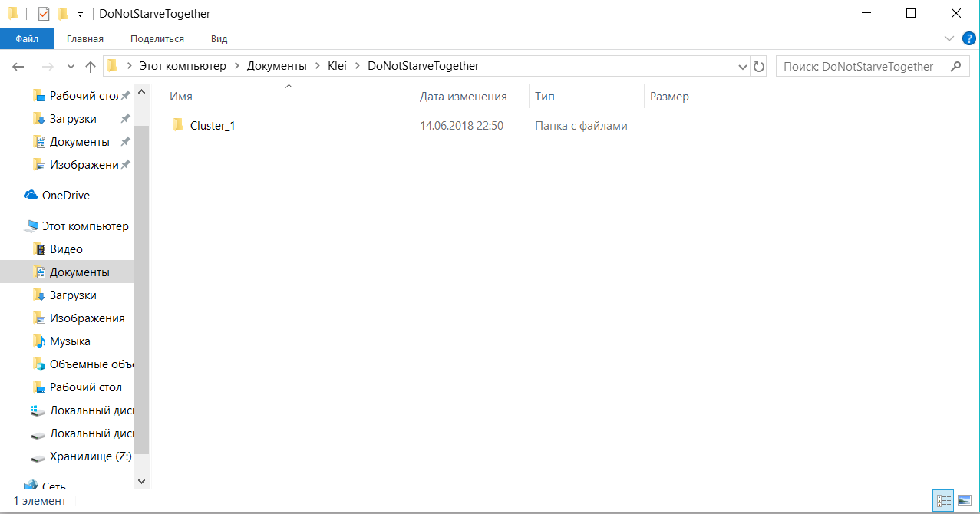This screenshot has width=980, height=514.
Task: Switch to the Вид ribbon tab
Action: click(x=219, y=38)
